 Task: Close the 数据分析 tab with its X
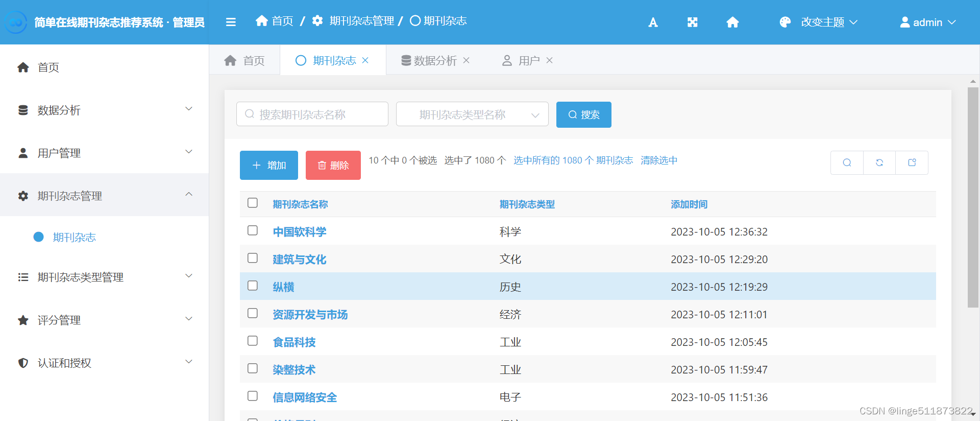466,60
